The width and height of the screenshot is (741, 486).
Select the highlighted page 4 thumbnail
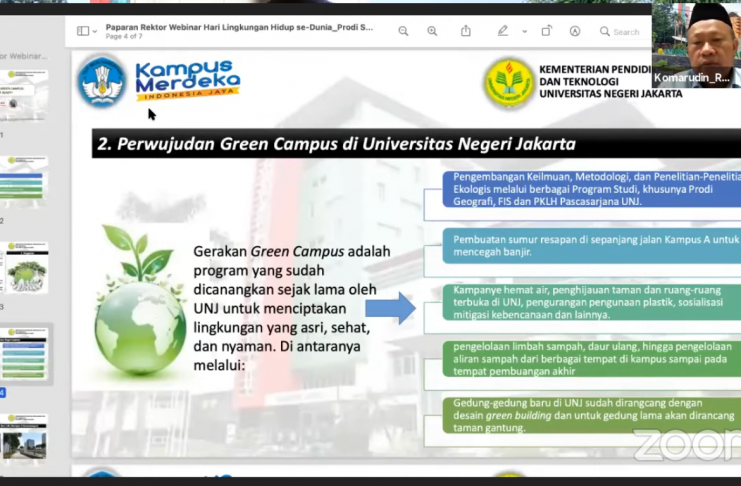coord(25,354)
